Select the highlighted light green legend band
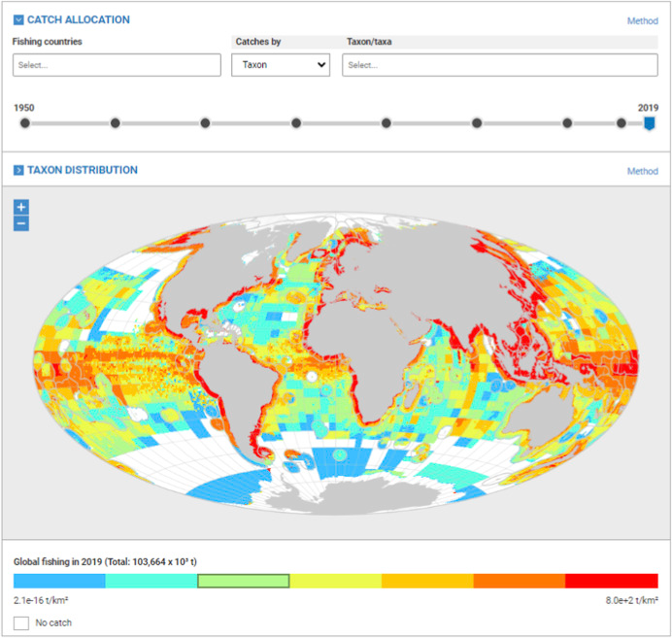 click(244, 581)
